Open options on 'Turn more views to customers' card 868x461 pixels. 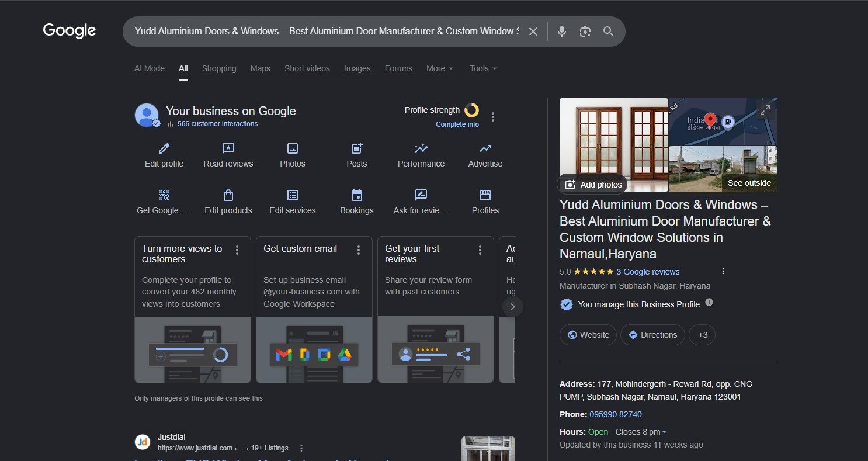click(237, 250)
